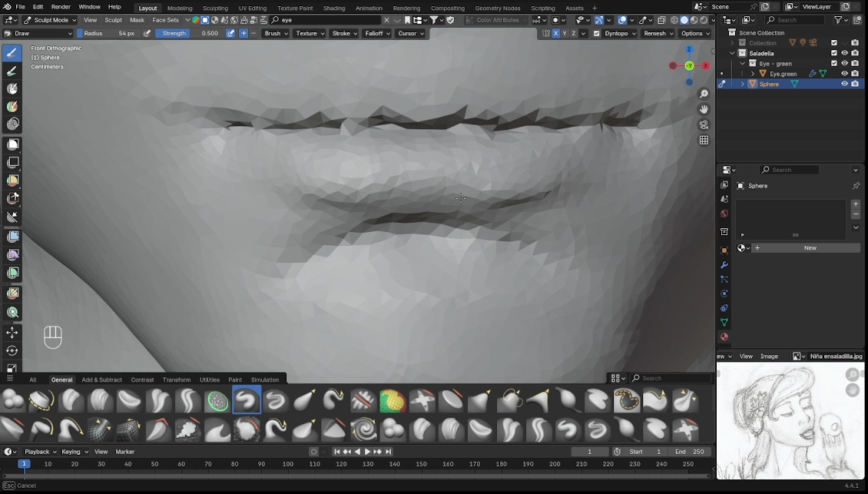Pick the selected Snake Hook brush thumbnail
Image resolution: width=868 pixels, height=494 pixels.
pos(247,400)
